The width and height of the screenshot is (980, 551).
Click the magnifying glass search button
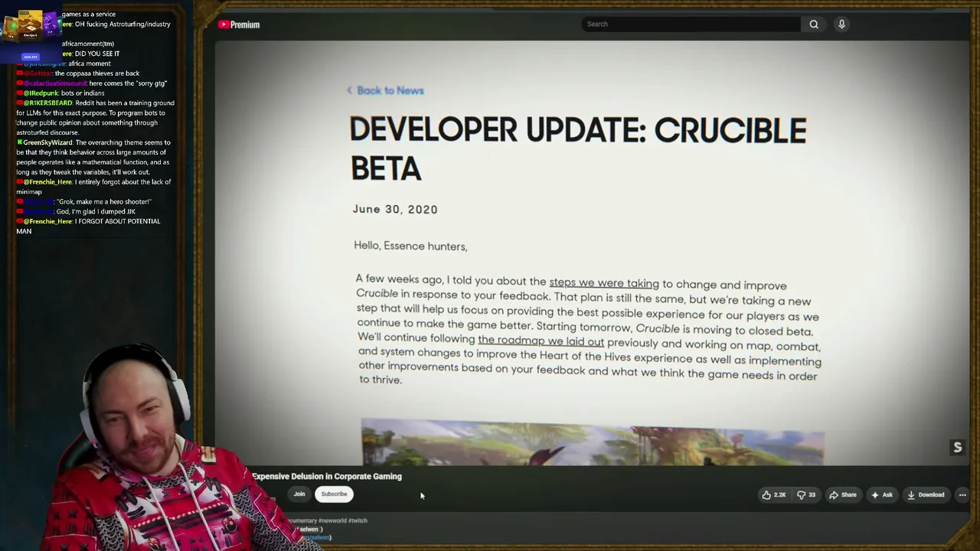click(814, 24)
